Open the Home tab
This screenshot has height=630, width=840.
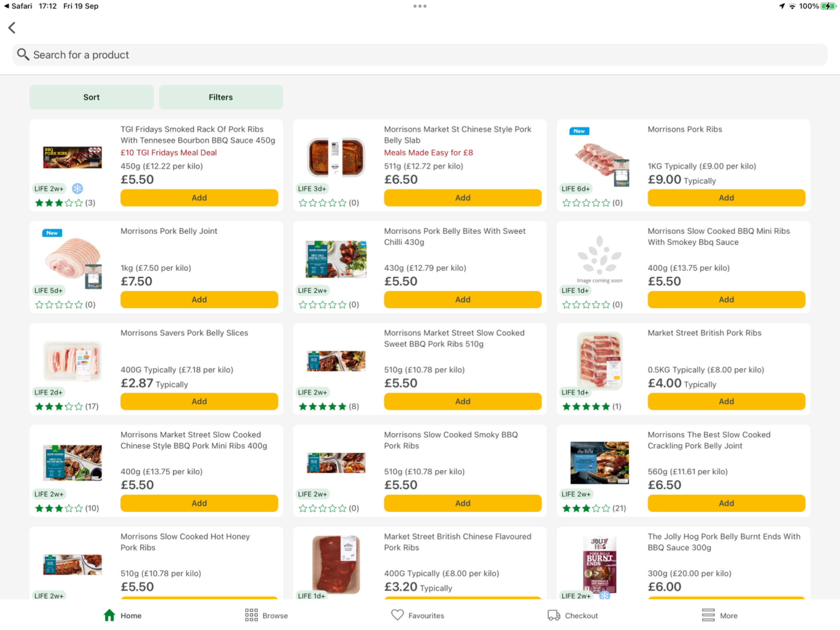(x=122, y=615)
